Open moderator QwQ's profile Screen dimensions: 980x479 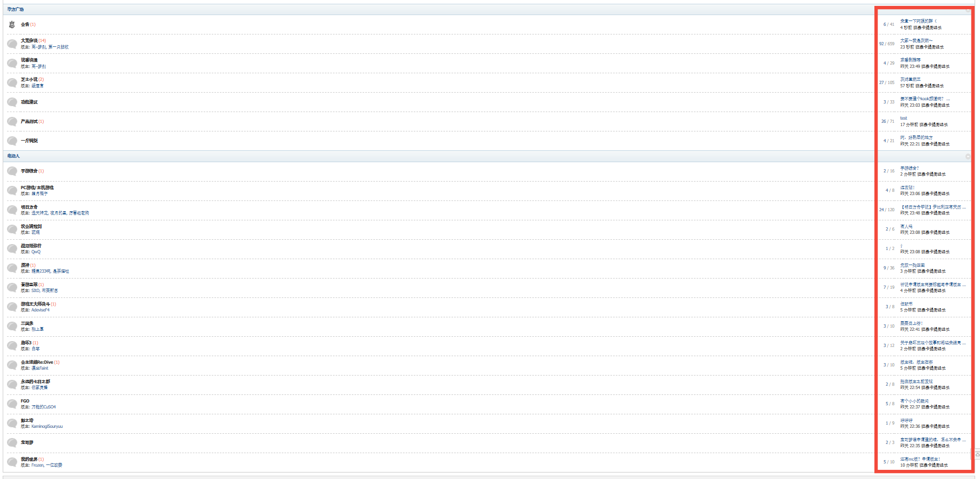tap(36, 252)
